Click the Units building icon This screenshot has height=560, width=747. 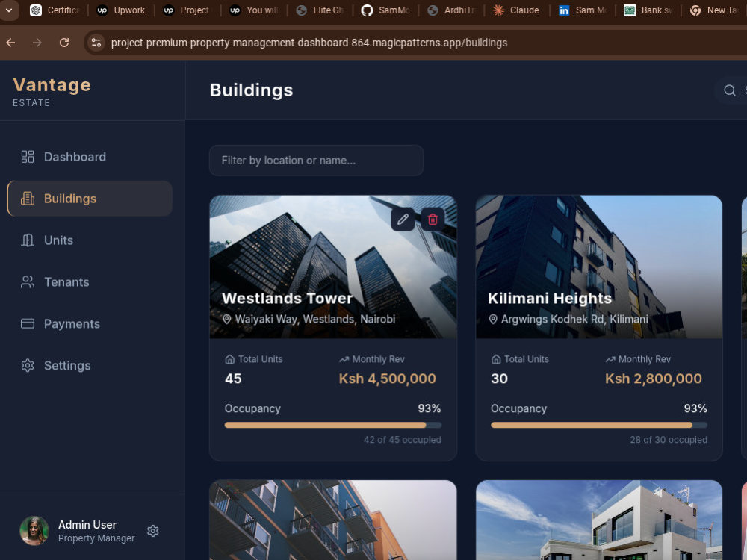click(x=28, y=240)
